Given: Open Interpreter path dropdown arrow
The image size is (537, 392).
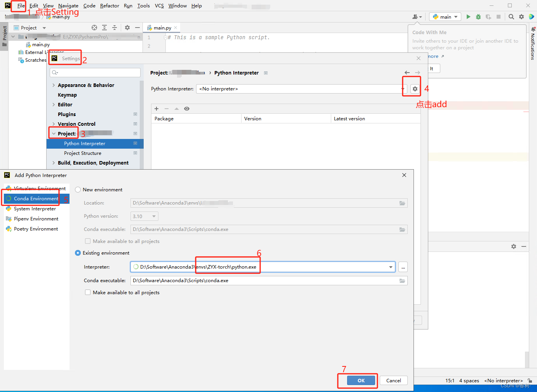Looking at the screenshot, I should [x=391, y=267].
